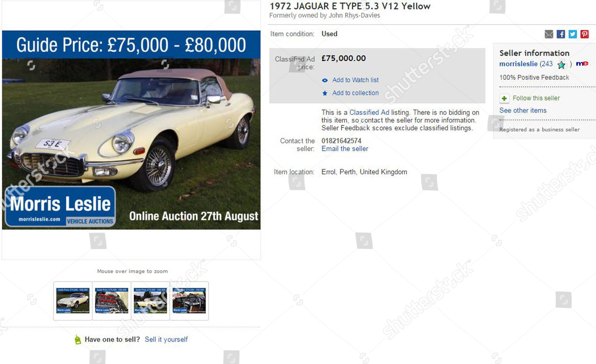This screenshot has height=364, width=596.
Task: Click Sell it yourself link
Action: [x=166, y=339]
